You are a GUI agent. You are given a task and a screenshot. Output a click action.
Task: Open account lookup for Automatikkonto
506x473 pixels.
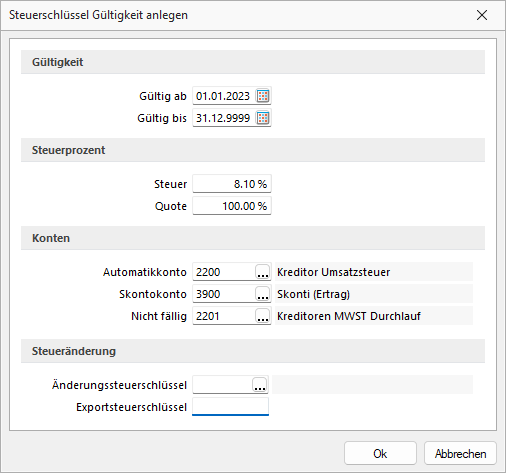263,272
